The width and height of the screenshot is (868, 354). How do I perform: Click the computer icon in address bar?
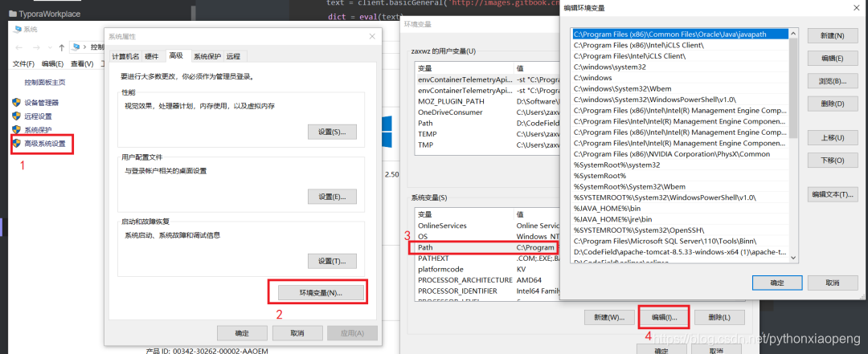(76, 47)
